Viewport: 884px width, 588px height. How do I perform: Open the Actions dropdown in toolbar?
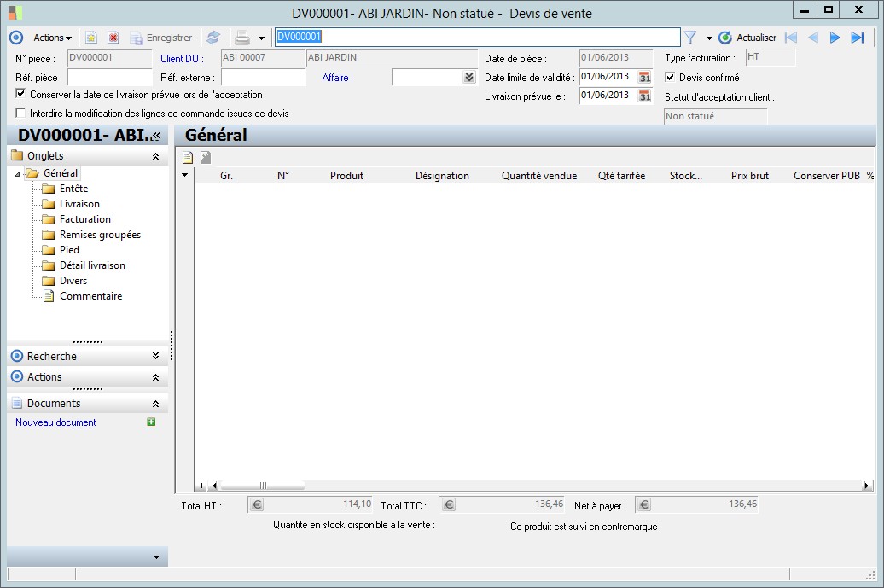tap(52, 38)
